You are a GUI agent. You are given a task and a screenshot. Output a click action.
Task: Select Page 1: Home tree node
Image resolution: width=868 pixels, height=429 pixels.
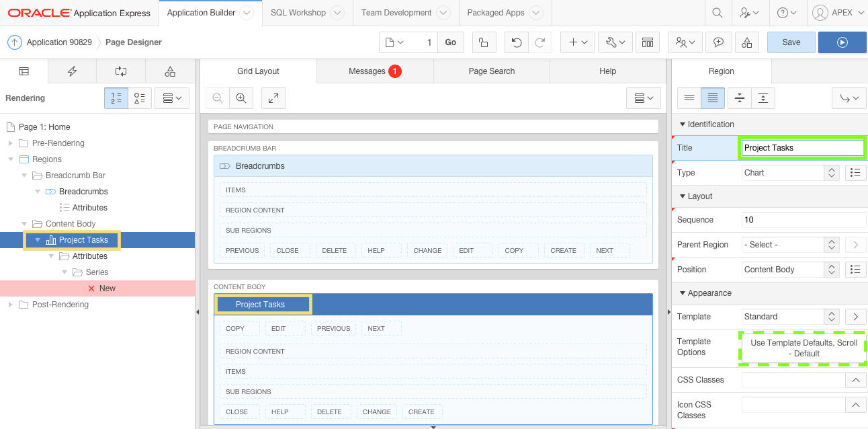pos(44,127)
